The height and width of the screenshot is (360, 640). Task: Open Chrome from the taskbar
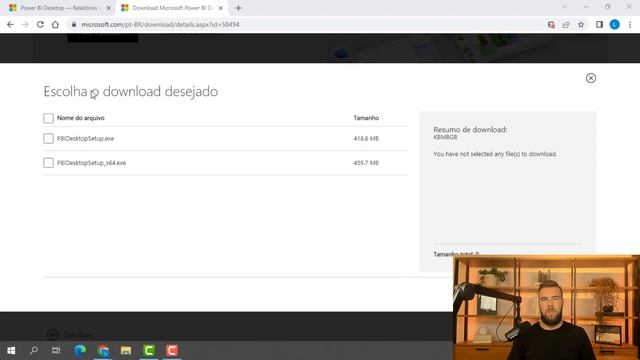click(x=103, y=350)
